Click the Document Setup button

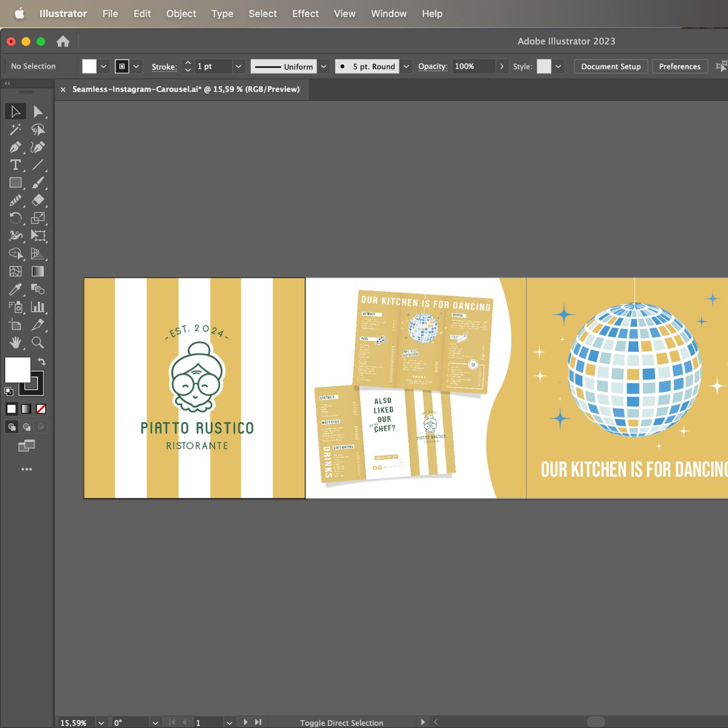coord(610,67)
